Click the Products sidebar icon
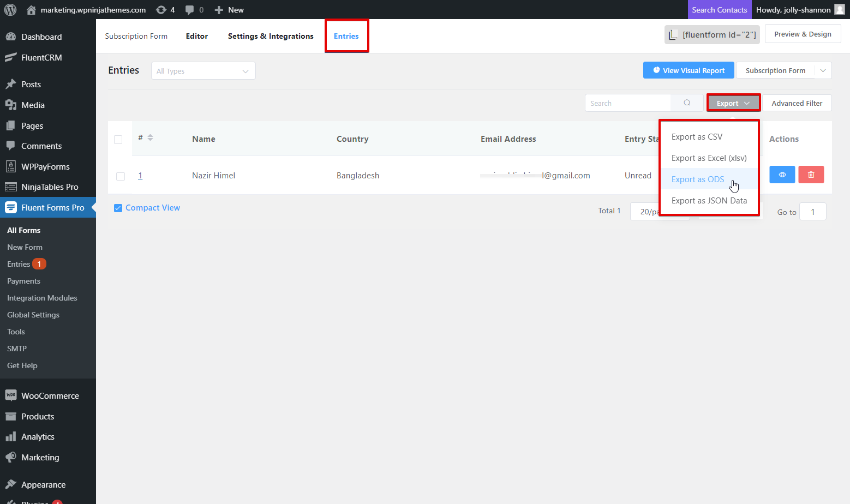Screen dimensions: 850x504 pyautogui.click(x=10, y=416)
